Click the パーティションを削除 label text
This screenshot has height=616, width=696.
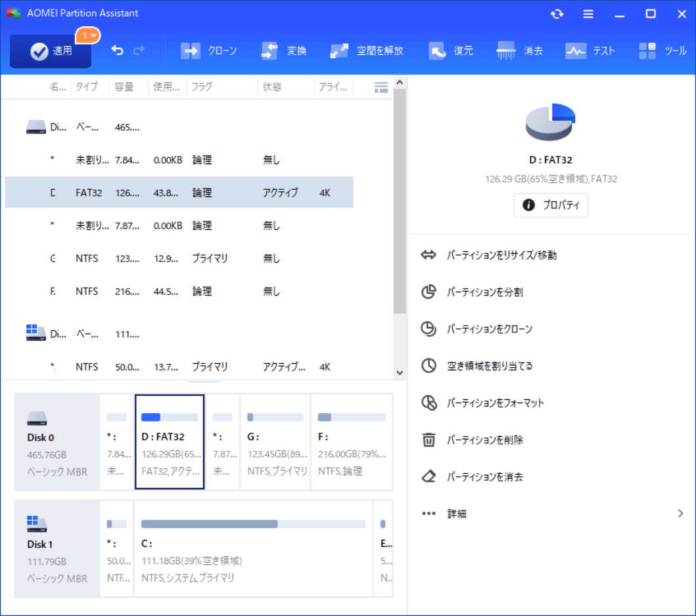485,440
